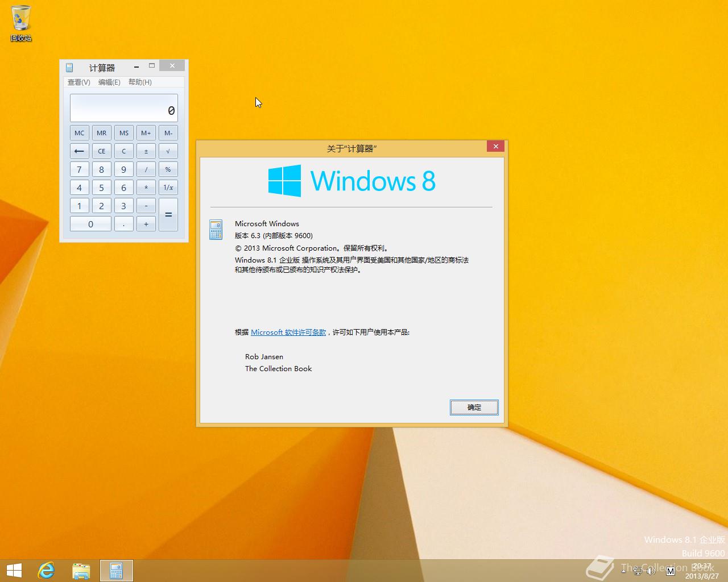Click the taskbar clock showing 2013/8/27

coord(702,571)
